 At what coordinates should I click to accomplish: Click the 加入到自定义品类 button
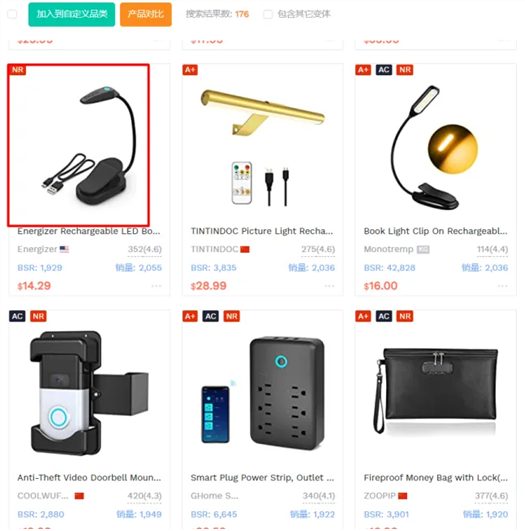coord(72,14)
